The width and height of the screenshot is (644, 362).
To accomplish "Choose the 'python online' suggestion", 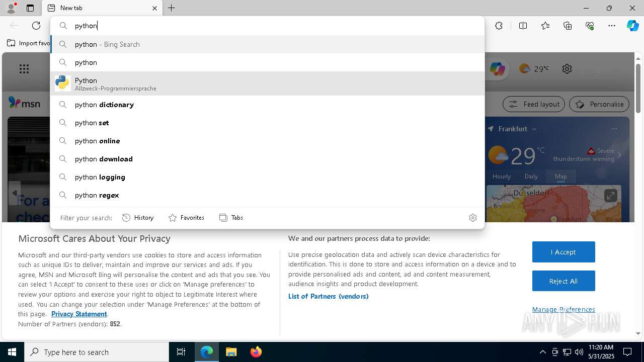I will pos(267,141).
